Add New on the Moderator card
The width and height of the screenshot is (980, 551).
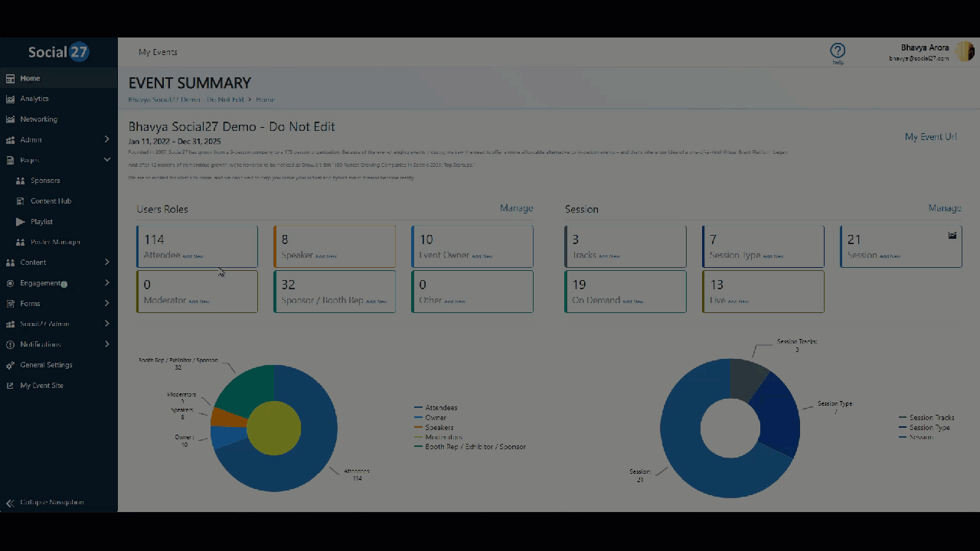pyautogui.click(x=199, y=302)
